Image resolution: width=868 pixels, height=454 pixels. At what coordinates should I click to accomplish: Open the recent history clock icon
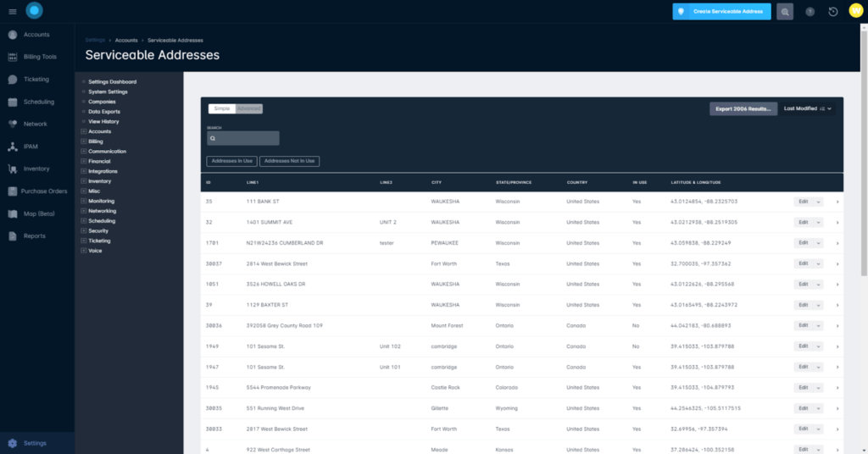[x=832, y=12]
